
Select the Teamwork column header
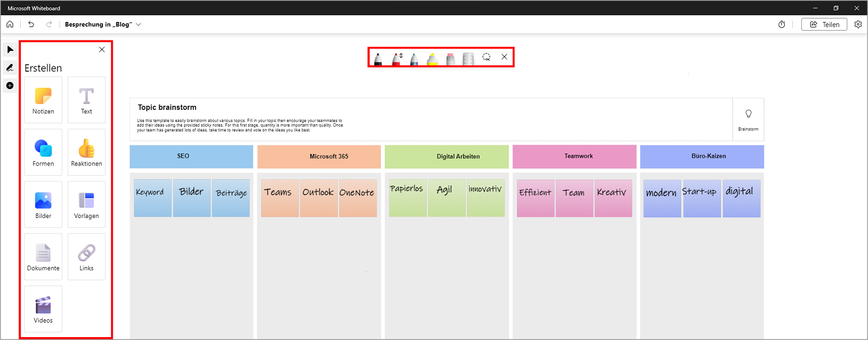pyautogui.click(x=575, y=157)
